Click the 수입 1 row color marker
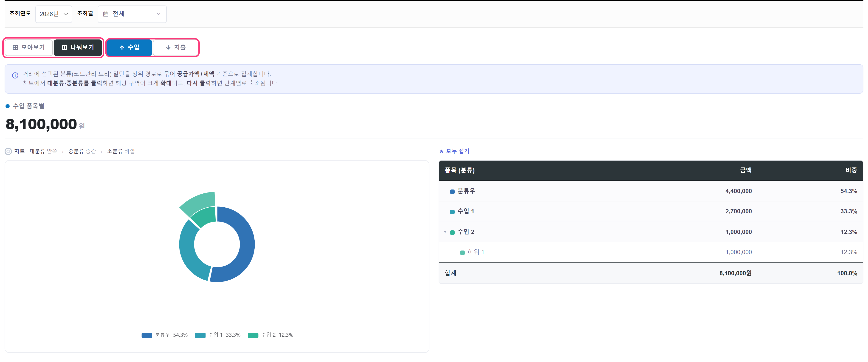 pos(452,212)
